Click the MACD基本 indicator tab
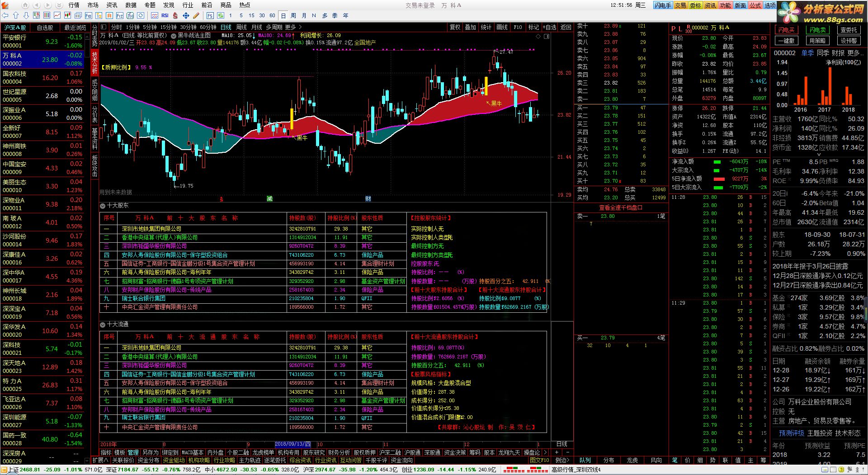 click(x=193, y=452)
